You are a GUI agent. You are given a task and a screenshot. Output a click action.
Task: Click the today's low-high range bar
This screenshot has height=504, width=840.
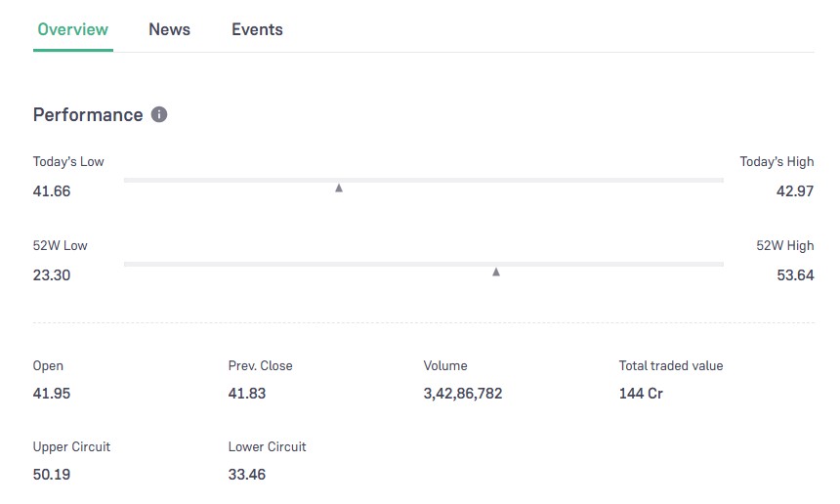coord(423,180)
